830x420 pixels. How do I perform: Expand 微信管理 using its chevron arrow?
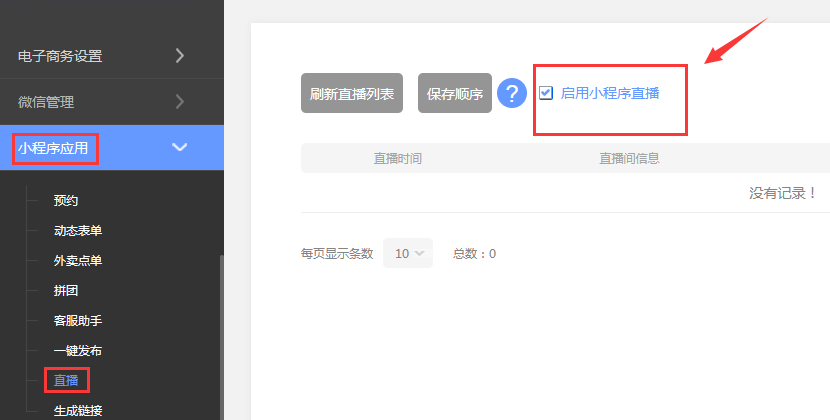[x=180, y=101]
